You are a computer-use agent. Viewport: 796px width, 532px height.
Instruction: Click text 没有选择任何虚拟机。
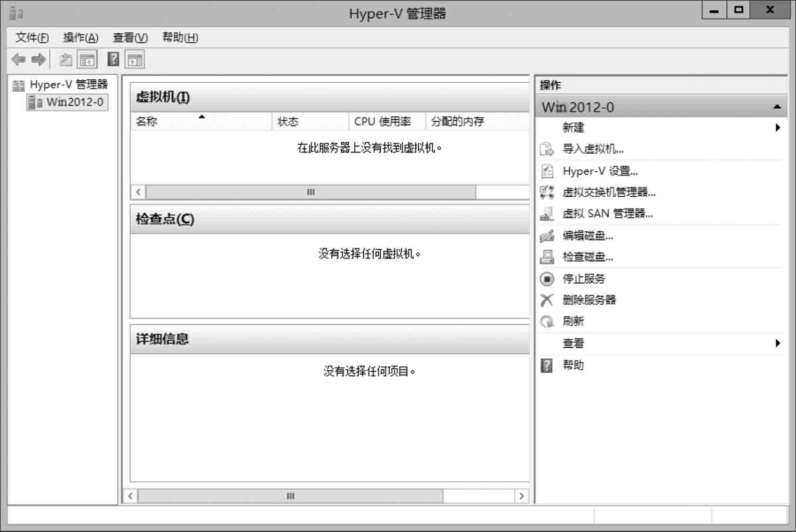point(370,253)
